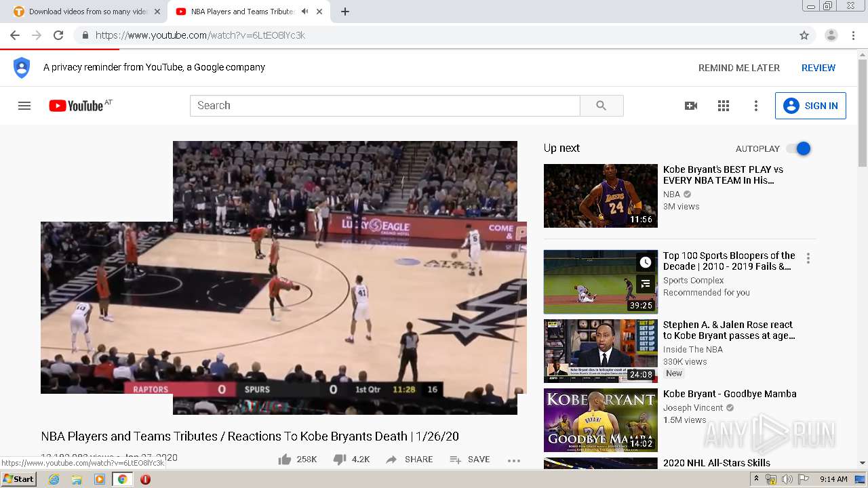Open the red Opera taskbar icon
Viewport: 868px width, 488px height.
145,479
